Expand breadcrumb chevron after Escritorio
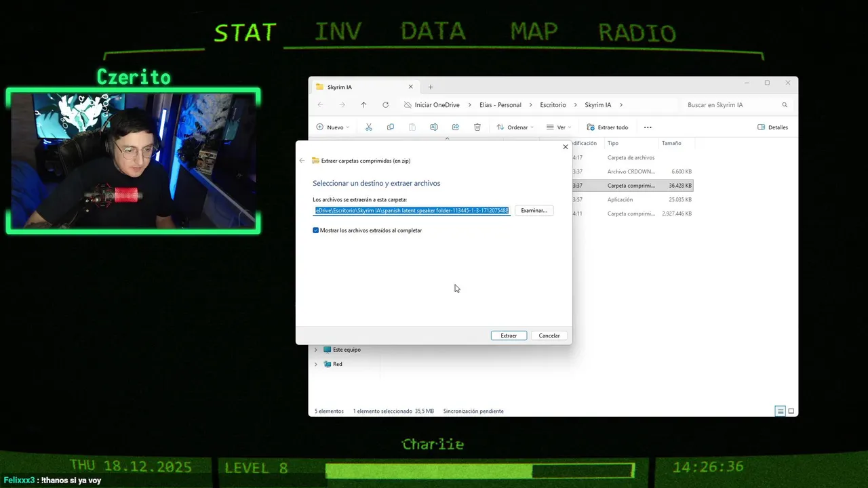This screenshot has width=868, height=488. [x=576, y=105]
